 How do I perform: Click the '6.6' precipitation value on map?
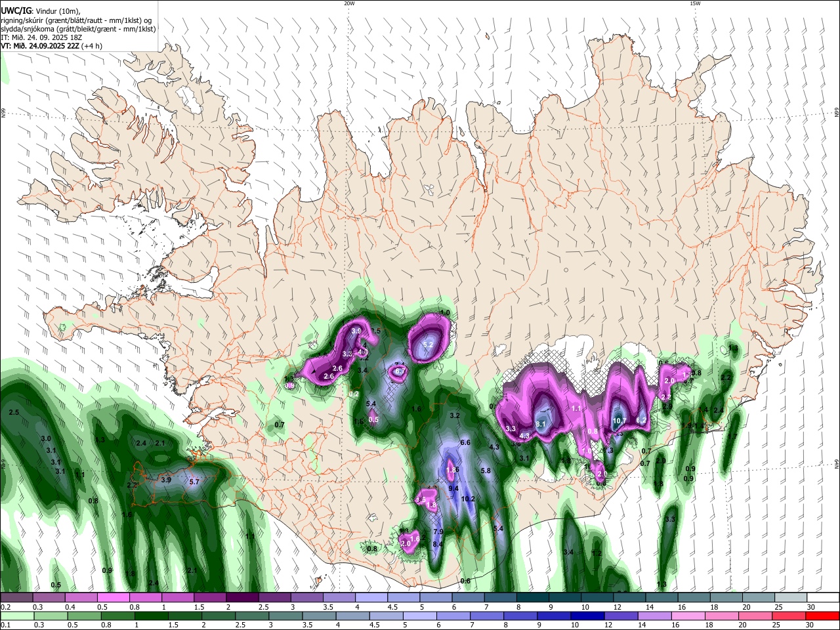pos(465,443)
